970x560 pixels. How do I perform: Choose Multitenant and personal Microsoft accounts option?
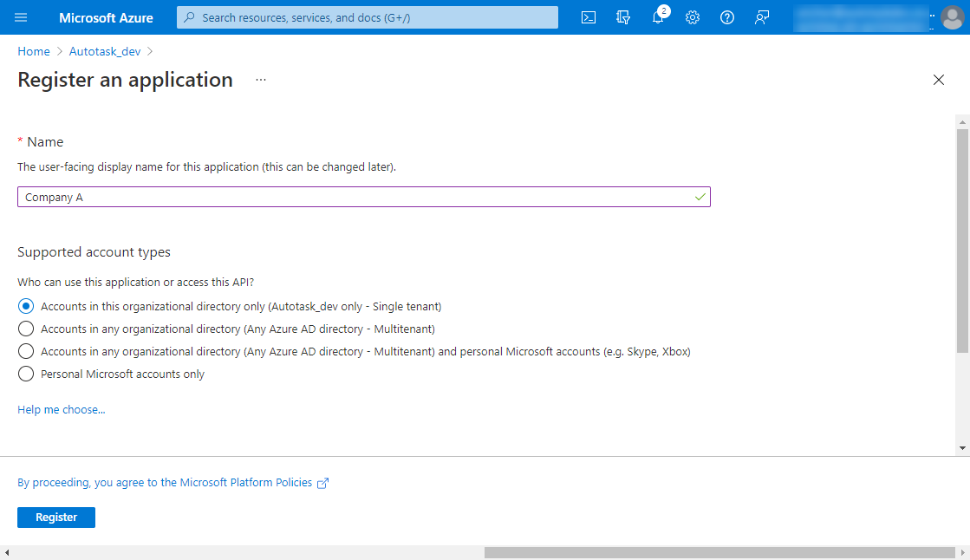26,351
